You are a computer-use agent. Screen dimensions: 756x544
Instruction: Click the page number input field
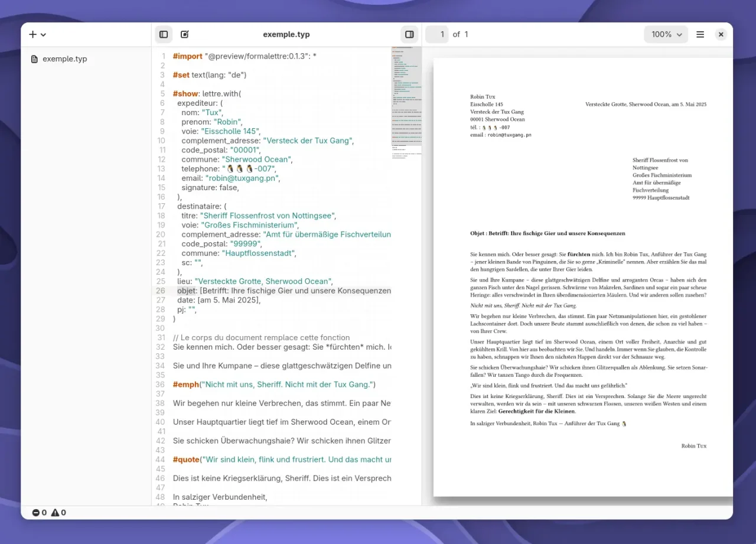(437, 35)
